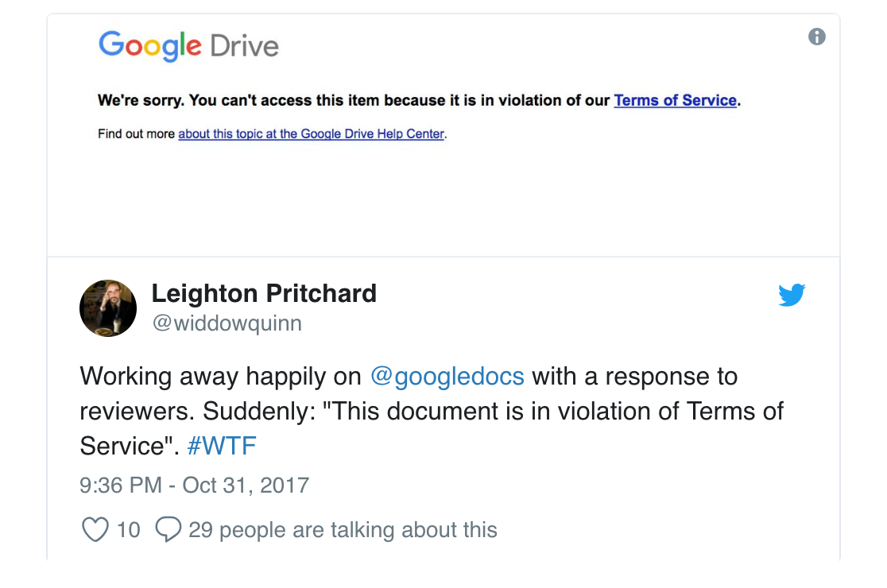The width and height of the screenshot is (887, 588).
Task: Click the #WTF hashtag
Action: click(222, 446)
